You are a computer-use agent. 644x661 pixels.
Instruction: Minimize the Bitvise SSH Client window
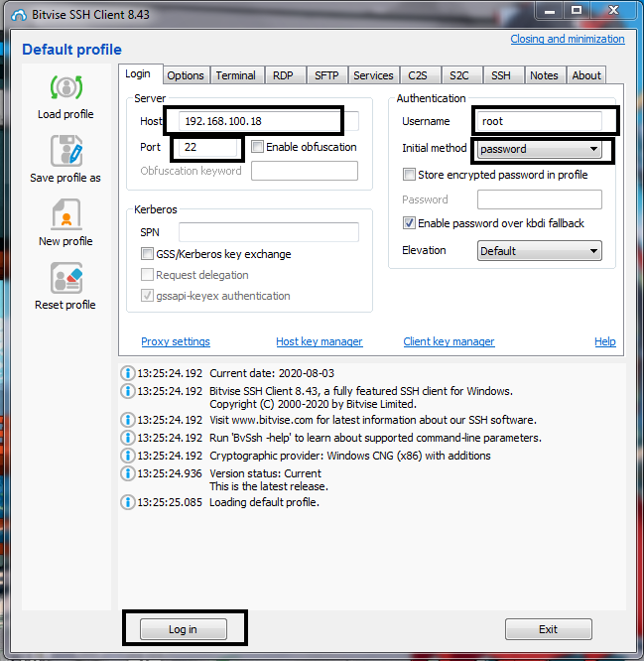pos(550,11)
